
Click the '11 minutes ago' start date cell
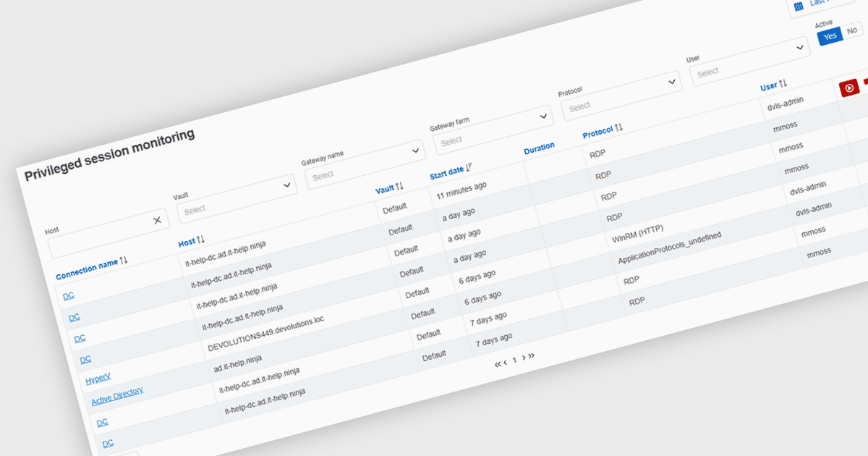tap(461, 190)
